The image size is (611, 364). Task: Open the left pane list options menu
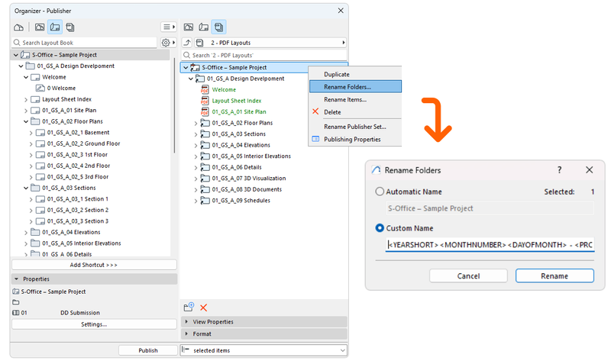pyautogui.click(x=168, y=27)
